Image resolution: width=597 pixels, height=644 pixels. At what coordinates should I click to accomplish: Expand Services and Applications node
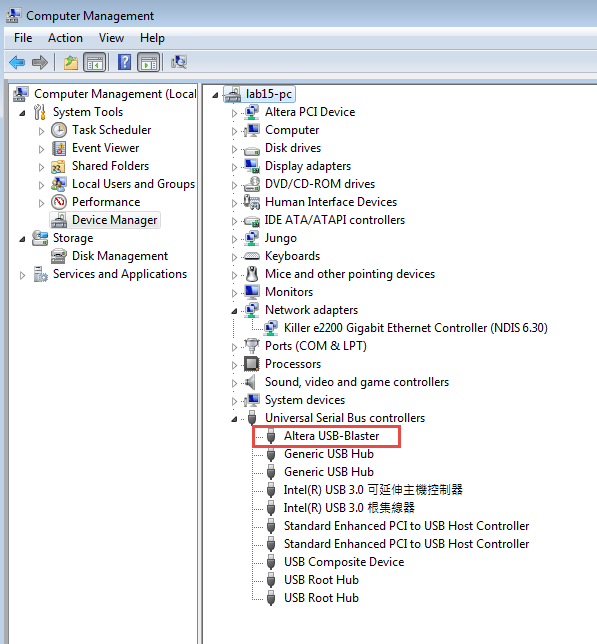(x=23, y=275)
